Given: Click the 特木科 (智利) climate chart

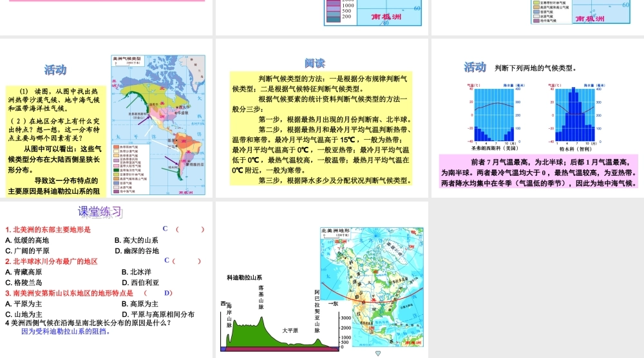Looking at the screenshot, I should click(x=575, y=117).
